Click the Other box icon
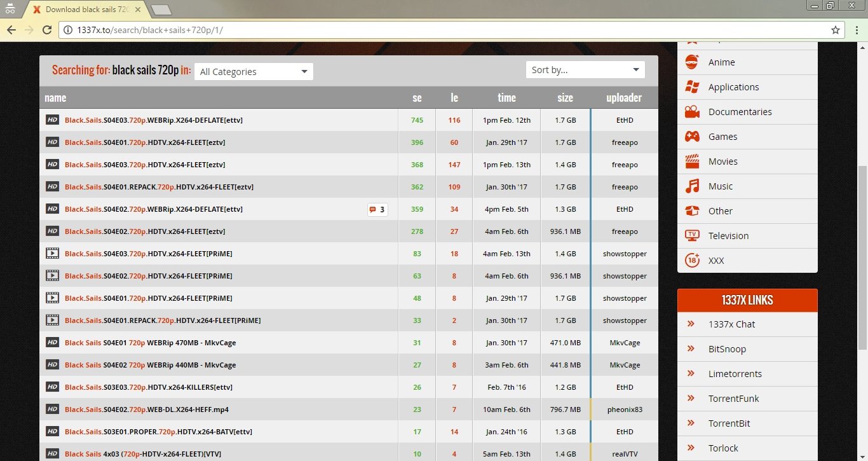The height and width of the screenshot is (461, 868). [692, 210]
